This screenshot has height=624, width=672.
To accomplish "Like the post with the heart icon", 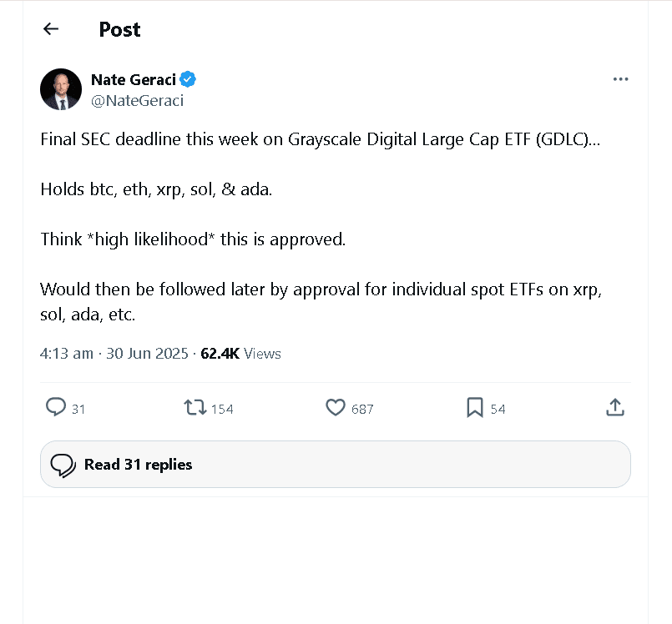I will coord(335,407).
